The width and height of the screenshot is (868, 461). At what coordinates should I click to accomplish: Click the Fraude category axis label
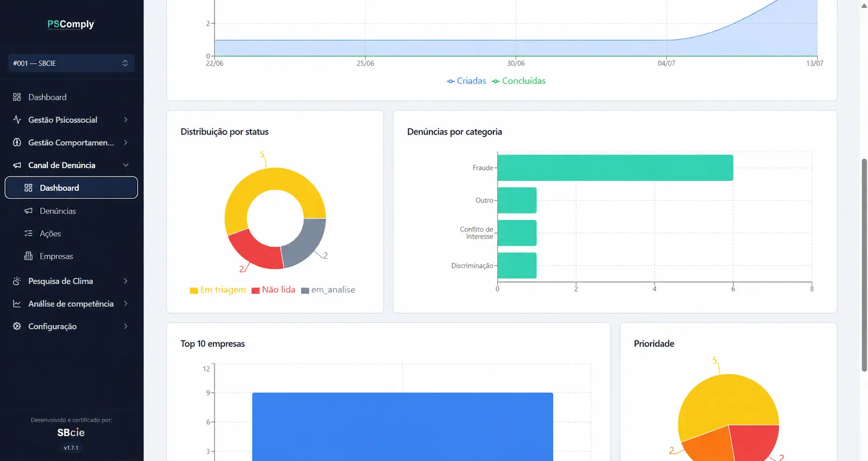483,168
